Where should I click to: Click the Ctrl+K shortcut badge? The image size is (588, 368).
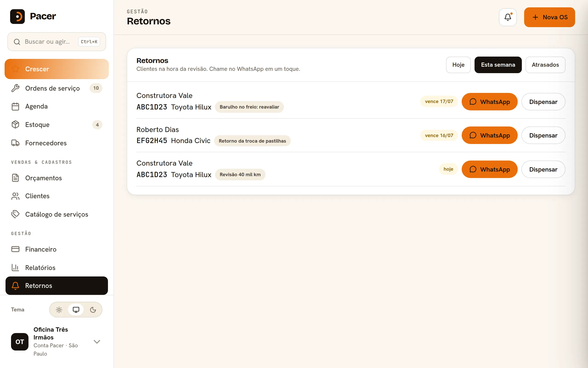point(89,42)
